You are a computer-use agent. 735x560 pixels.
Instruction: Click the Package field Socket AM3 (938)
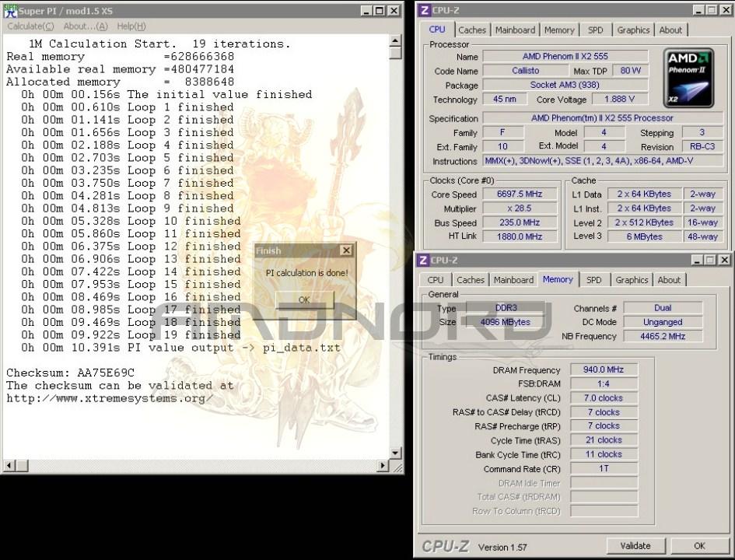pyautogui.click(x=565, y=85)
